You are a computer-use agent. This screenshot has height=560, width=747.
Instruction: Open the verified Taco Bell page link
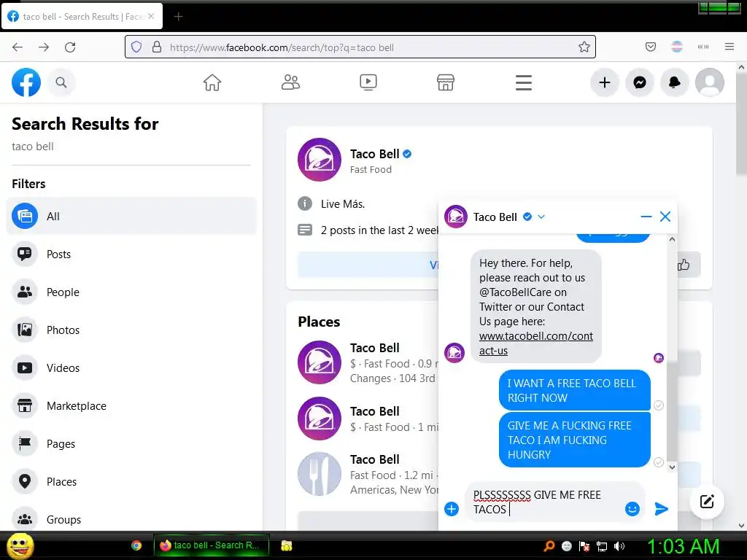(x=374, y=154)
